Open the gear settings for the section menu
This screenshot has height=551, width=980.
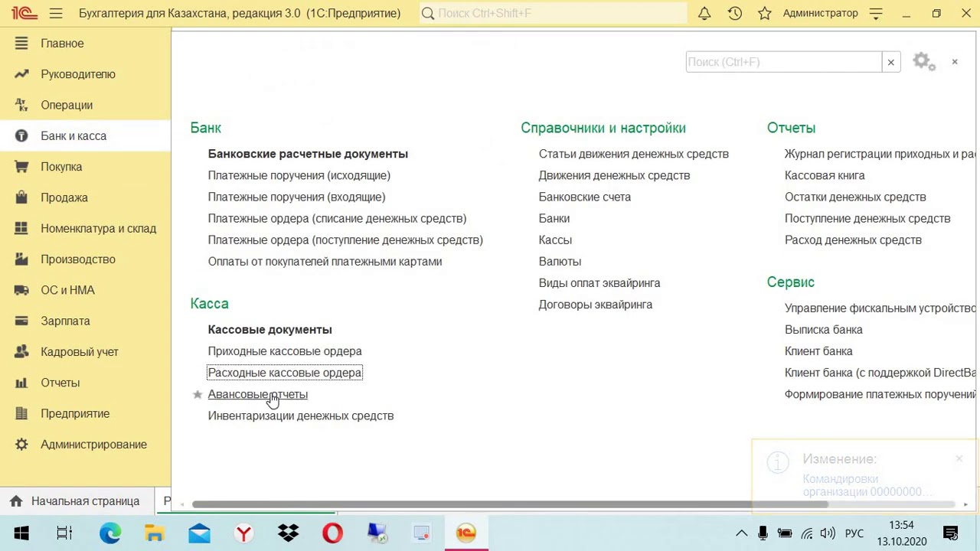(924, 62)
